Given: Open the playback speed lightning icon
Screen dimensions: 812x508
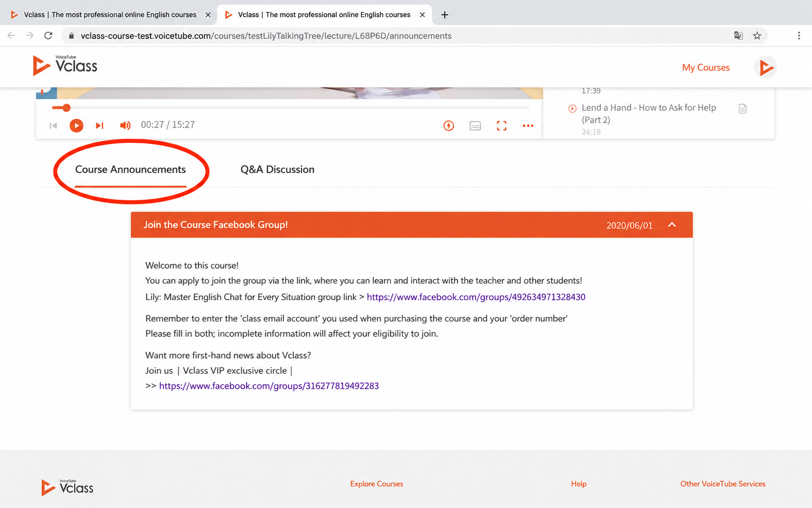Looking at the screenshot, I should click(x=448, y=125).
